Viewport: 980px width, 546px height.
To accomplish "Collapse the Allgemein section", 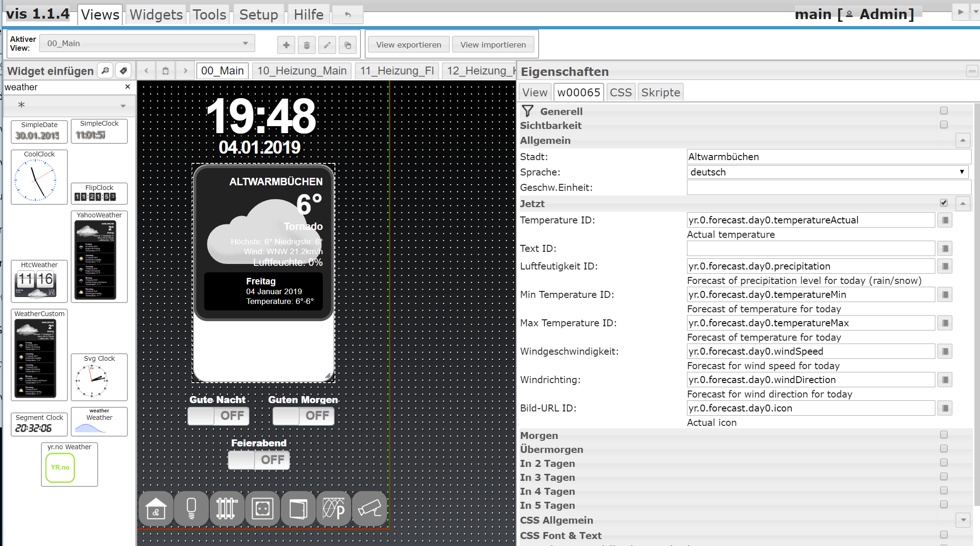I will coord(962,140).
